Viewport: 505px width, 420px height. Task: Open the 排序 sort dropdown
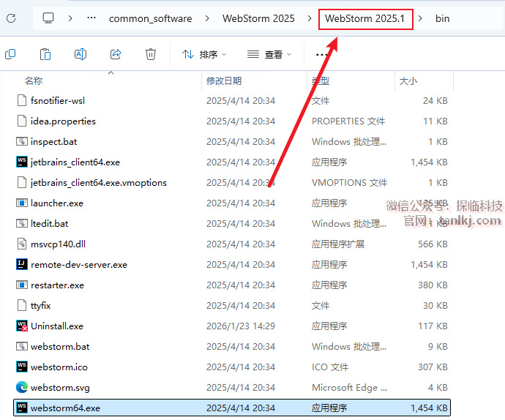[x=204, y=54]
